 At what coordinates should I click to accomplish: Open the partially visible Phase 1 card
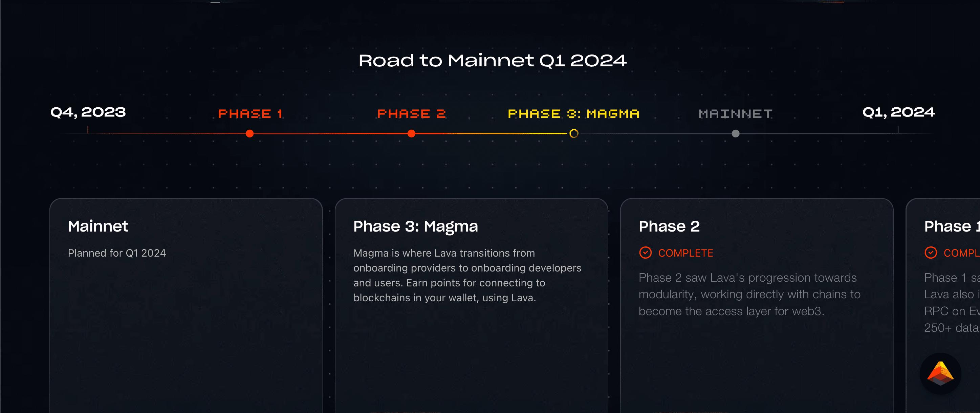[943, 305]
